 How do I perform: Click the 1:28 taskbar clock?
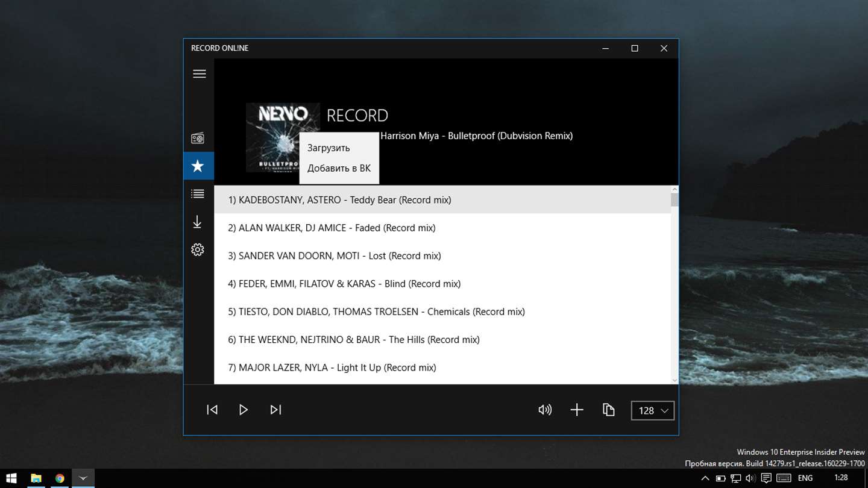[x=841, y=478]
